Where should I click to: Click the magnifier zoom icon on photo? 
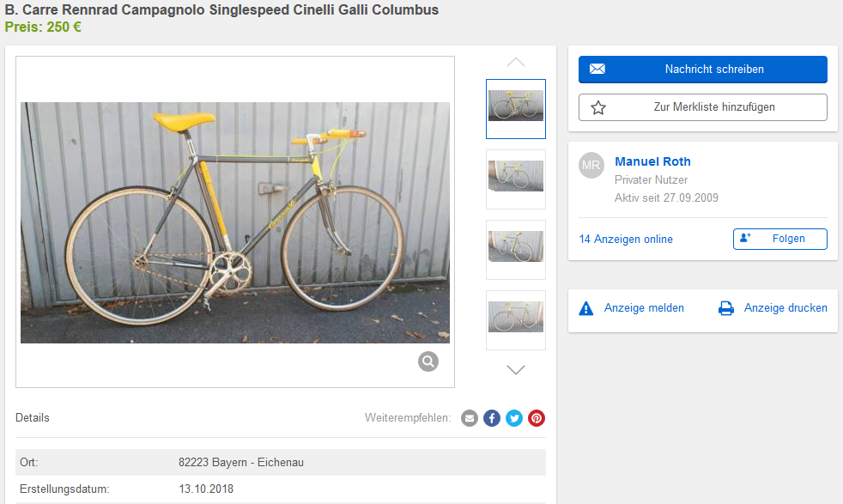tap(428, 361)
